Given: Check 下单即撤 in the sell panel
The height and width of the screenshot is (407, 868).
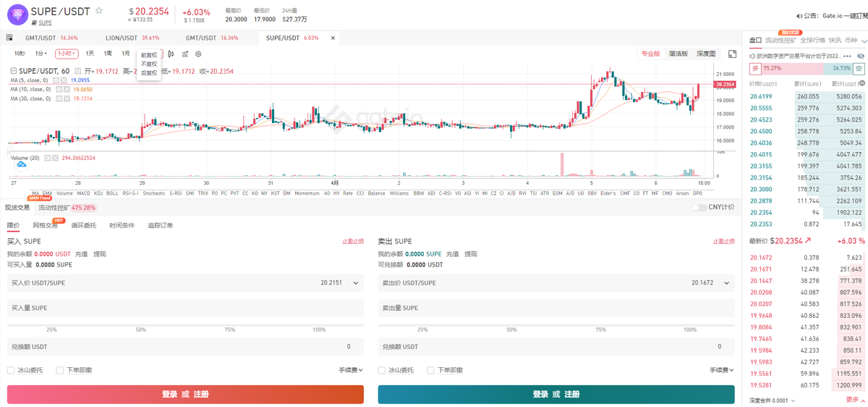Looking at the screenshot, I should coord(431,370).
